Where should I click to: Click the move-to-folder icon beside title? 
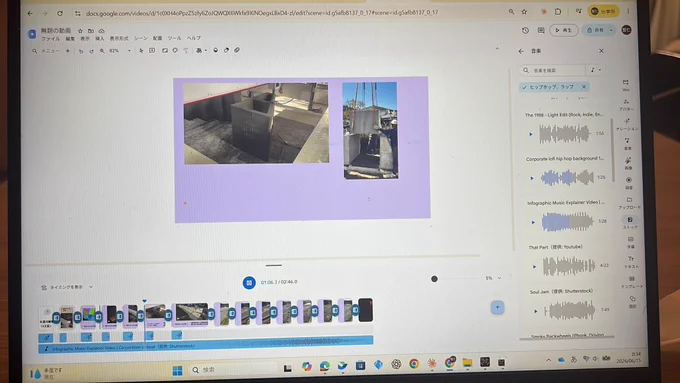pyautogui.click(x=91, y=31)
